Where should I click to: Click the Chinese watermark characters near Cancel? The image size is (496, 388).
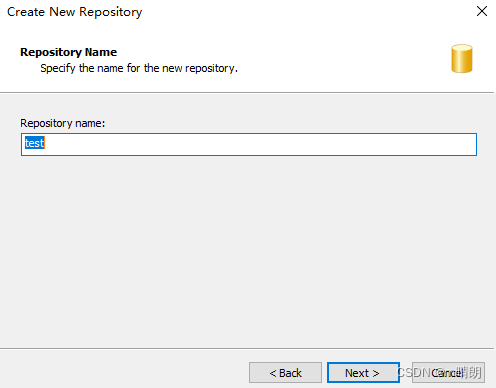tap(472, 372)
